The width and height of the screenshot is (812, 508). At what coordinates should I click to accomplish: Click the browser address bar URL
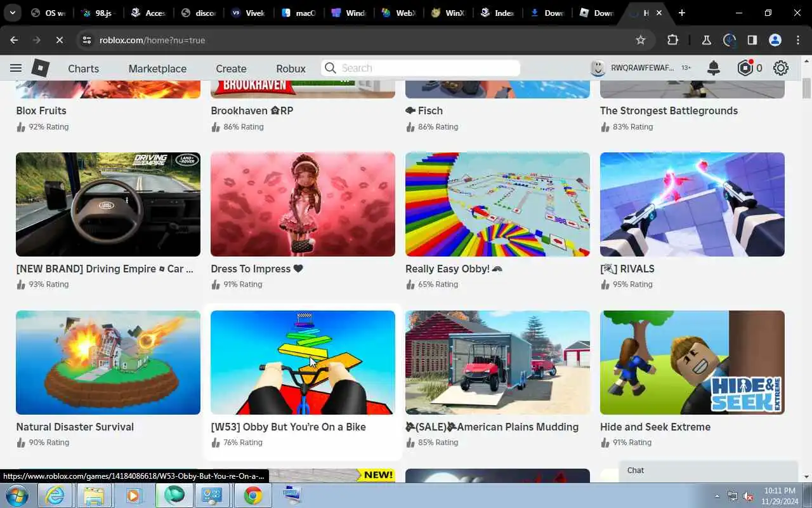[152, 40]
